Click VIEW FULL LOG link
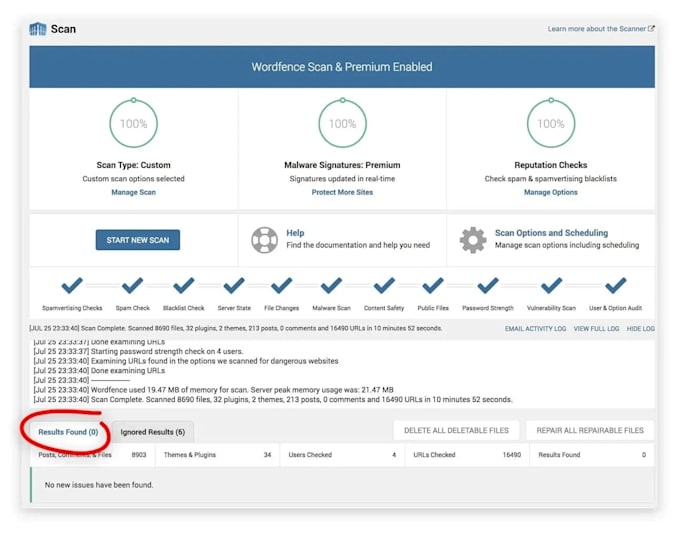Screen dimensions: 680x544 tap(596, 329)
